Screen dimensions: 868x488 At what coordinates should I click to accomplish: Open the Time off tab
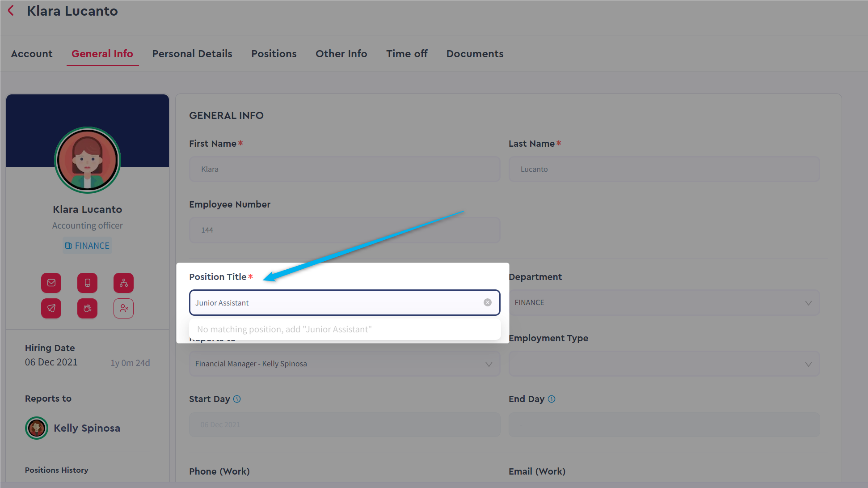tap(407, 54)
